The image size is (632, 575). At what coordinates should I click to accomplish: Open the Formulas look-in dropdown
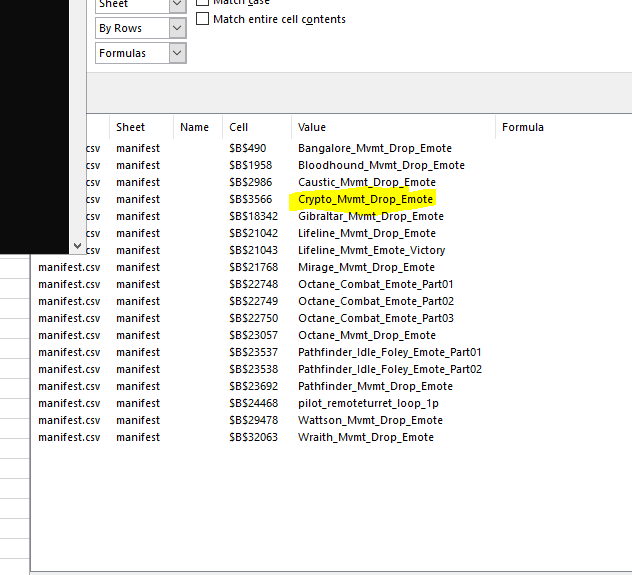[177, 53]
